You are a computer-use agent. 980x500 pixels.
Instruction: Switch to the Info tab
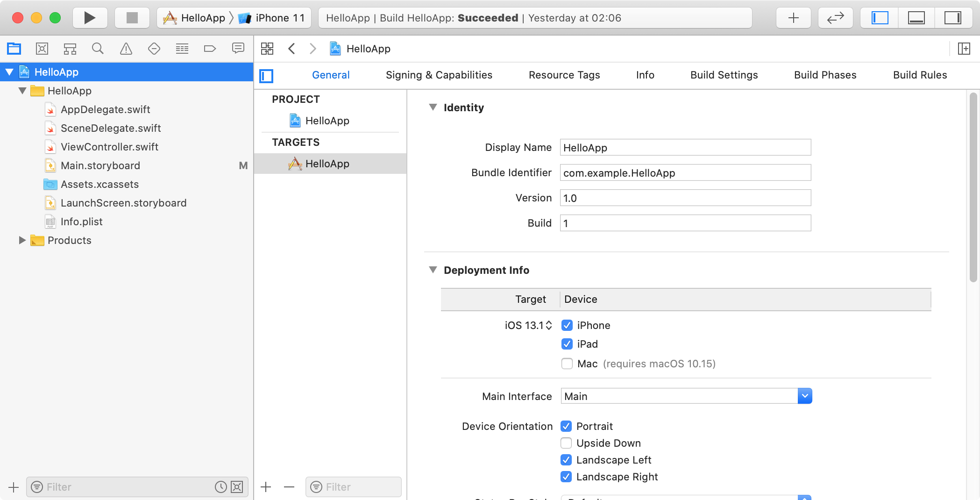[645, 75]
